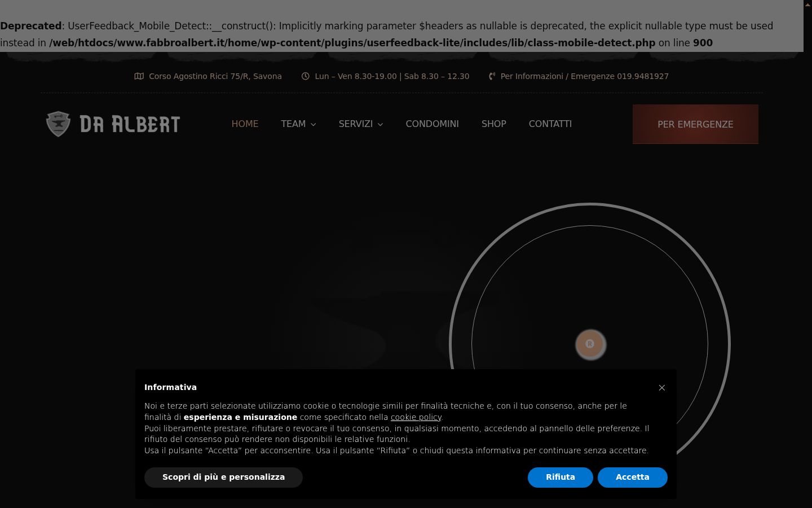This screenshot has height=508, width=812.
Task: Click the phone icon beside emergency number
Action: tap(492, 76)
